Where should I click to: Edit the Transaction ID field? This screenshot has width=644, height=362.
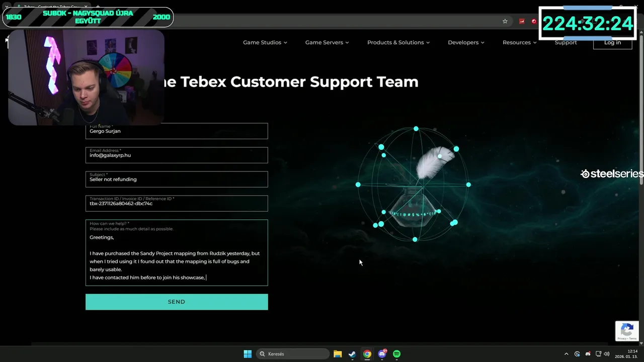[177, 203]
